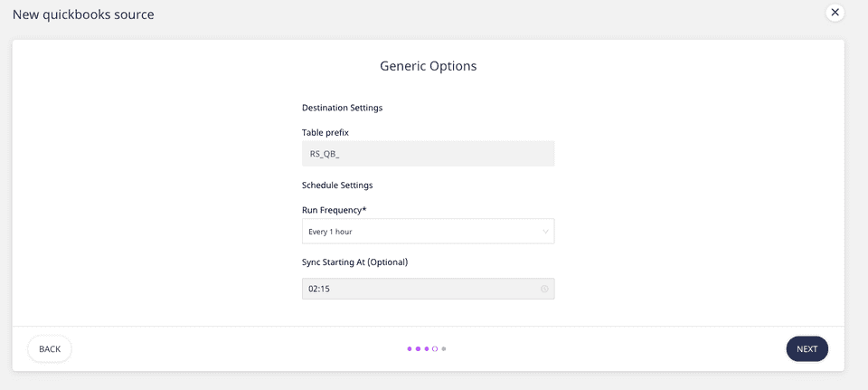
Task: Click the Destination Settings section label
Action: 342,108
